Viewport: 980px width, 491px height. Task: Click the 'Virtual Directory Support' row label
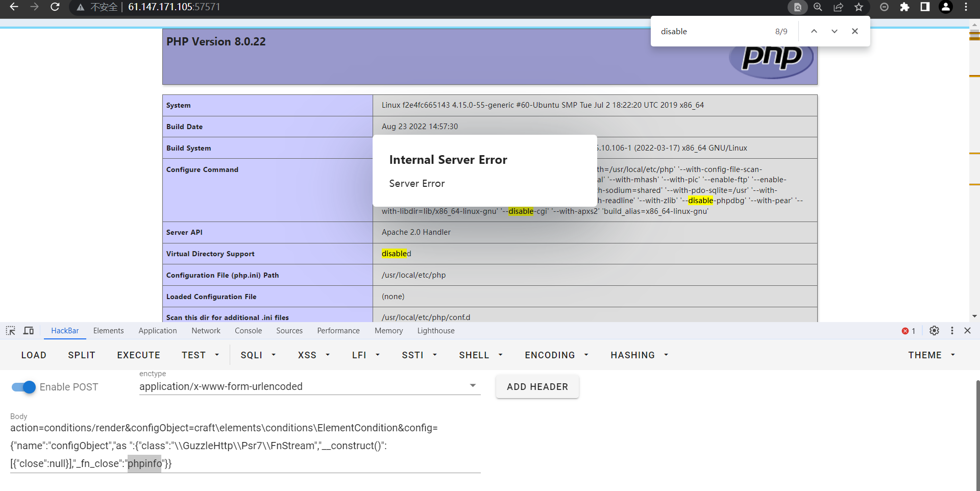coord(210,254)
